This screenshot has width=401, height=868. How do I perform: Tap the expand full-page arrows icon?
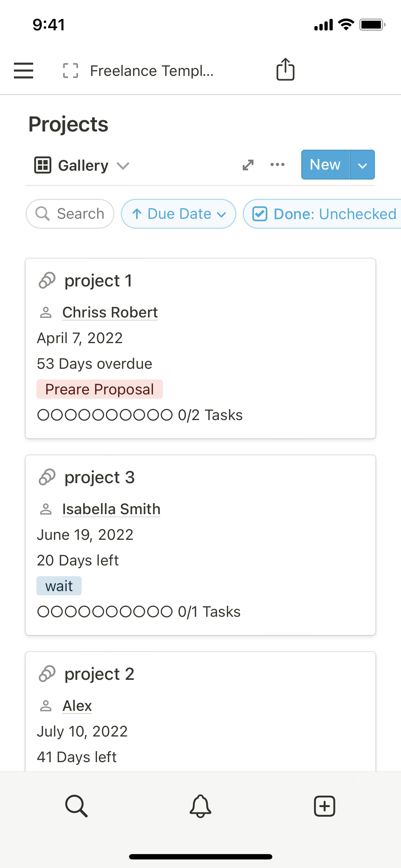pos(248,165)
